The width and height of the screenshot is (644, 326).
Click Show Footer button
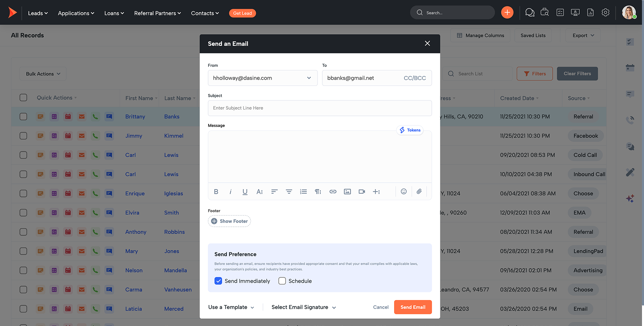point(229,221)
